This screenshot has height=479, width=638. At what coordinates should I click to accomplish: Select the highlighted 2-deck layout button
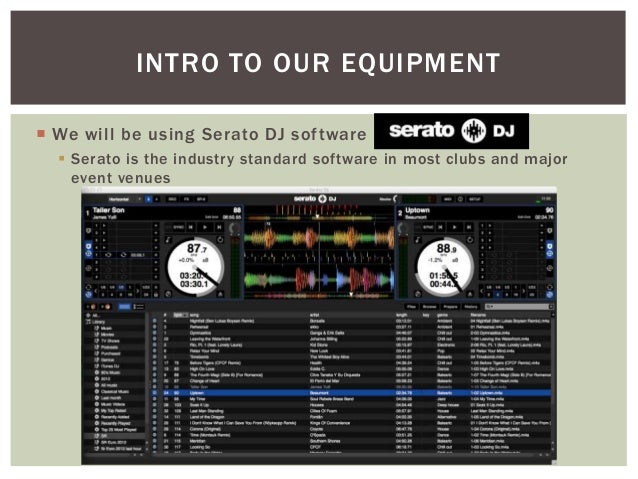[x=149, y=199]
